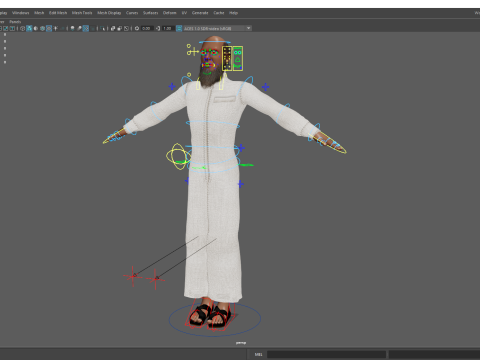The width and height of the screenshot is (480, 360).
Task: Select the light blue head circle control
Action: [x=215, y=42]
